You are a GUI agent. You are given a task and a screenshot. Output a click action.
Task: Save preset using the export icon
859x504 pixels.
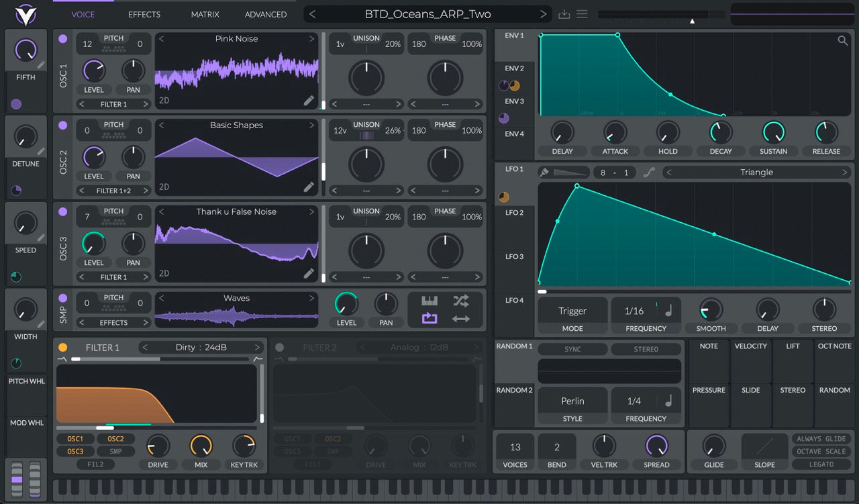coord(564,14)
